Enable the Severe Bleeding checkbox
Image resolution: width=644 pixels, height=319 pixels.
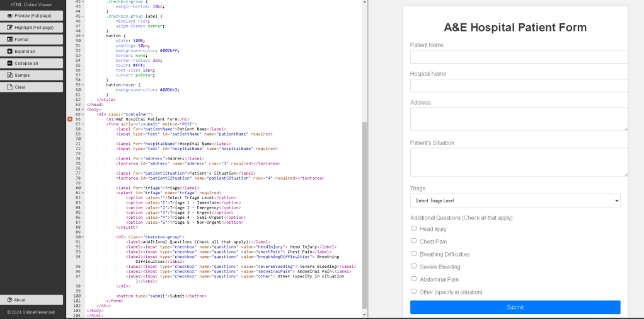click(x=414, y=266)
